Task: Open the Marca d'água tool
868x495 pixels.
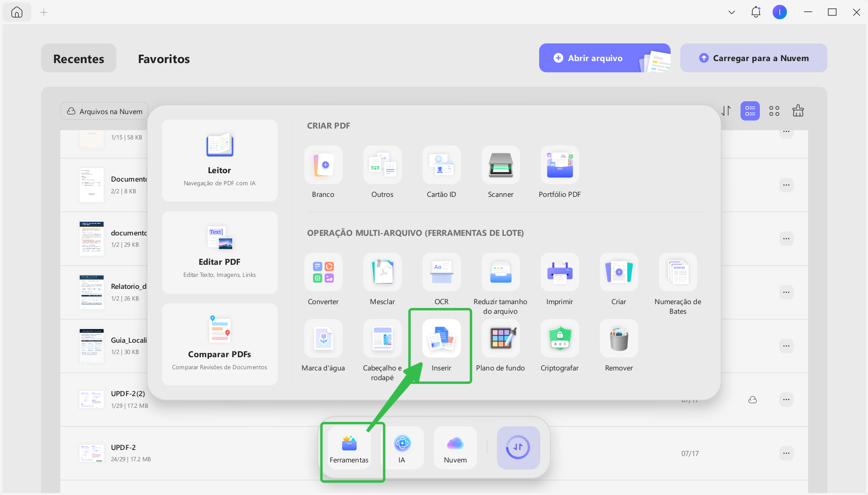Action: tap(323, 338)
